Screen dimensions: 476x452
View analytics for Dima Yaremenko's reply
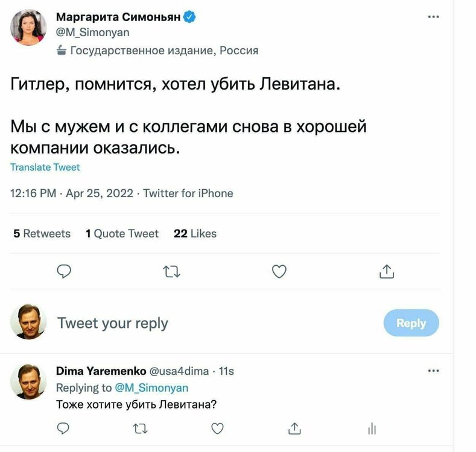[x=372, y=428]
